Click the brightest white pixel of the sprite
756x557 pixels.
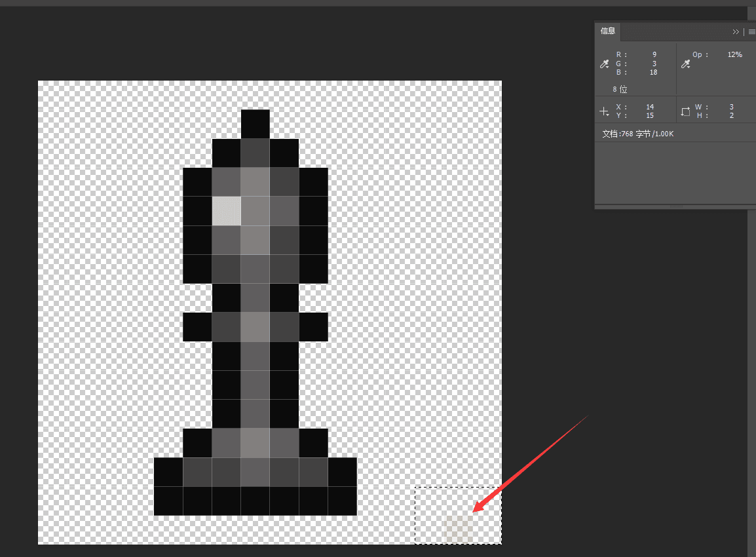226,211
